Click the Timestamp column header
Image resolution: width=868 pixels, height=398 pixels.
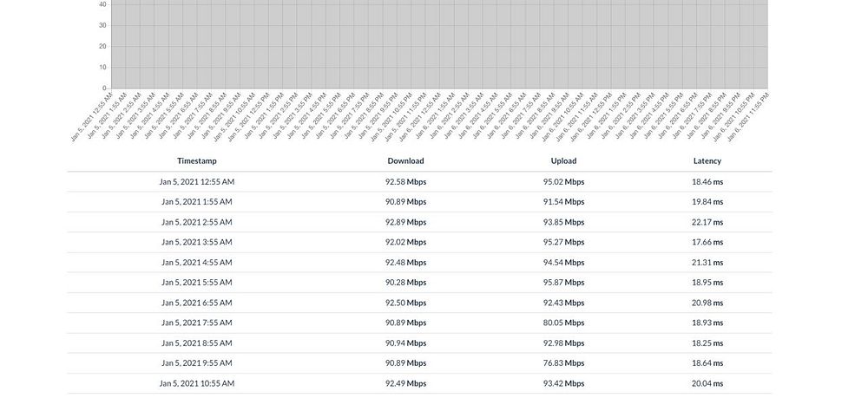[196, 161]
